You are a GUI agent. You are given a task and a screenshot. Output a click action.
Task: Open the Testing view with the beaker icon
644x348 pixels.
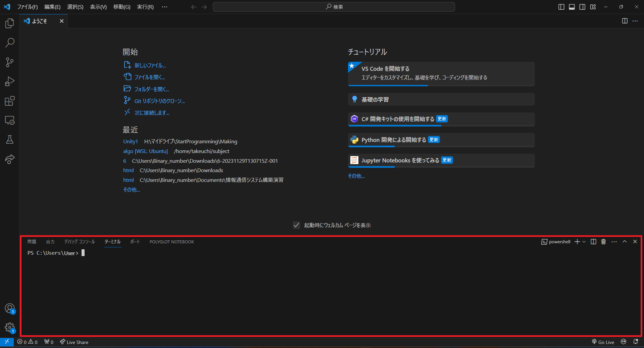tap(9, 140)
